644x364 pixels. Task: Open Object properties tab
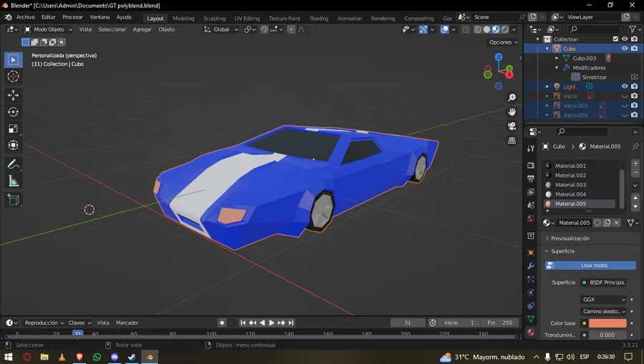(531, 252)
